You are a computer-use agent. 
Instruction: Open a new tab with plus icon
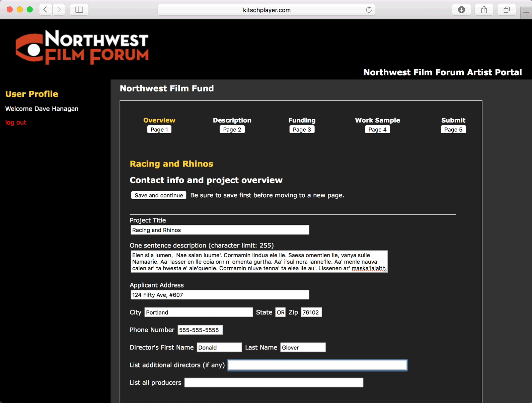pyautogui.click(x=526, y=13)
